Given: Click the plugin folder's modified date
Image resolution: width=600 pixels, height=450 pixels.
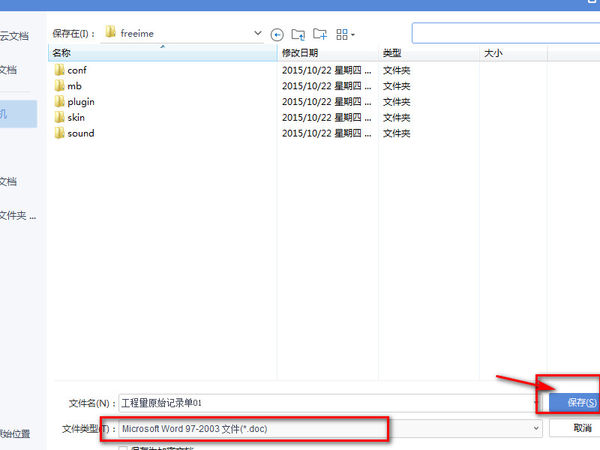Looking at the screenshot, I should pyautogui.click(x=326, y=102).
